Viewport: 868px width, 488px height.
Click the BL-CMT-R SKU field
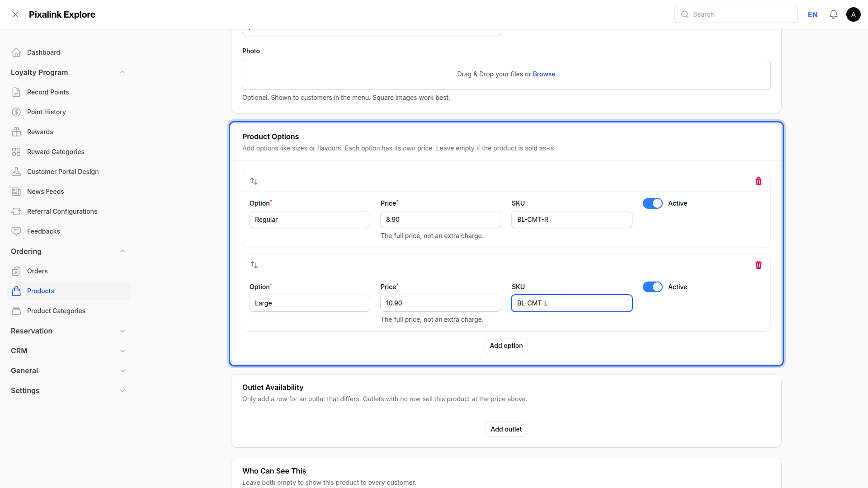tap(572, 220)
